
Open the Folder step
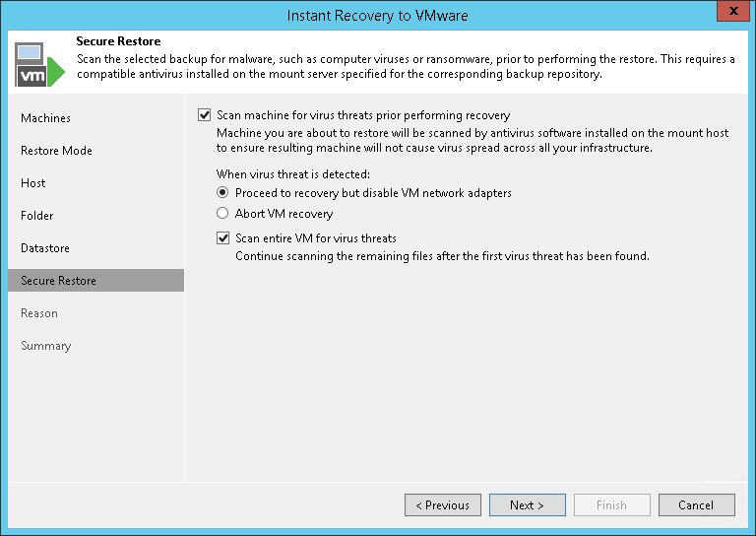click(x=37, y=216)
